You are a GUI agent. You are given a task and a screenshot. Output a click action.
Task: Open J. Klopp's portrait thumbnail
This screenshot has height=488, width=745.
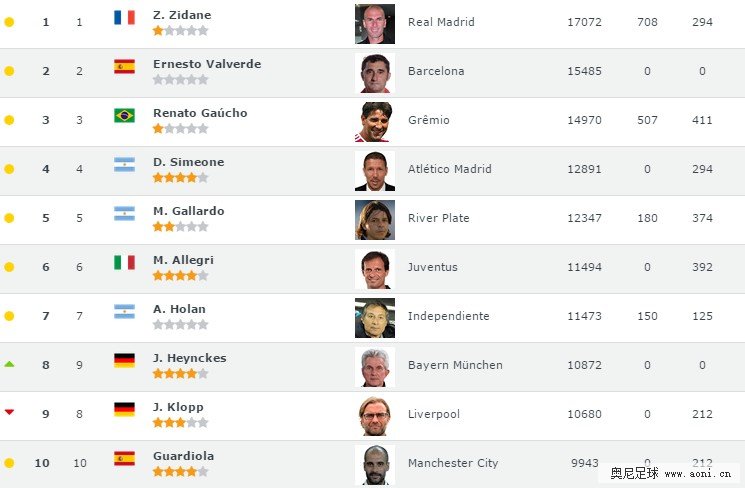coord(375,416)
